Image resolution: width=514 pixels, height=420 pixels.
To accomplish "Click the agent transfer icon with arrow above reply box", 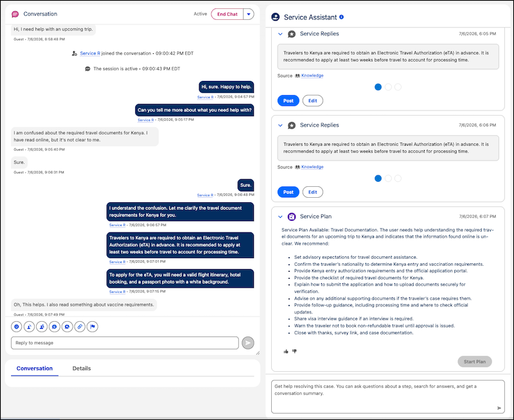I will tap(29, 327).
